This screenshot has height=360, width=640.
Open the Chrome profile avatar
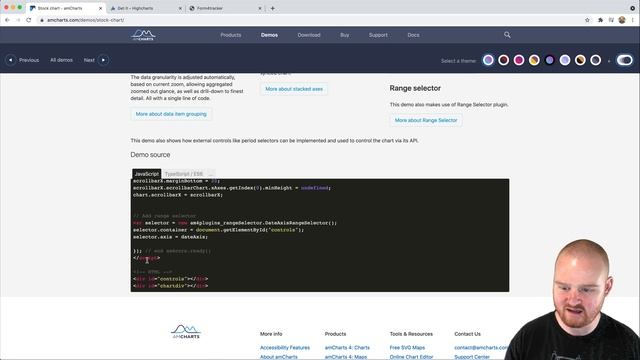(x=622, y=20)
